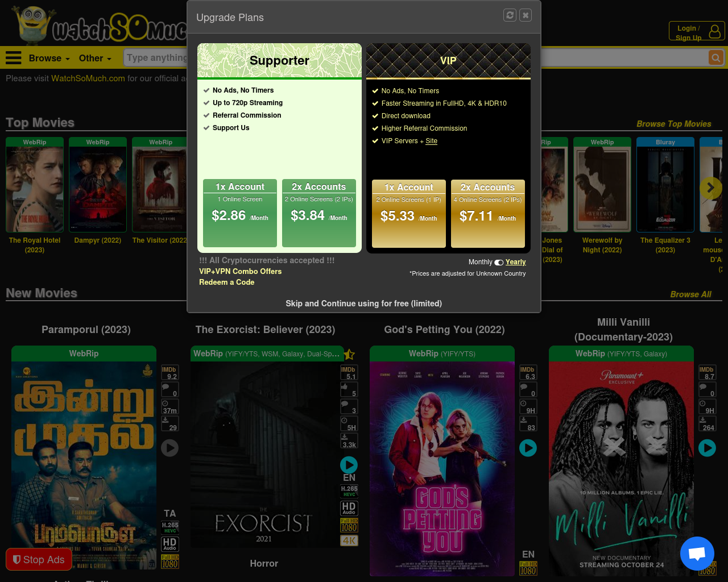Open The Exorcist: Believer (2023) title

[265, 330]
